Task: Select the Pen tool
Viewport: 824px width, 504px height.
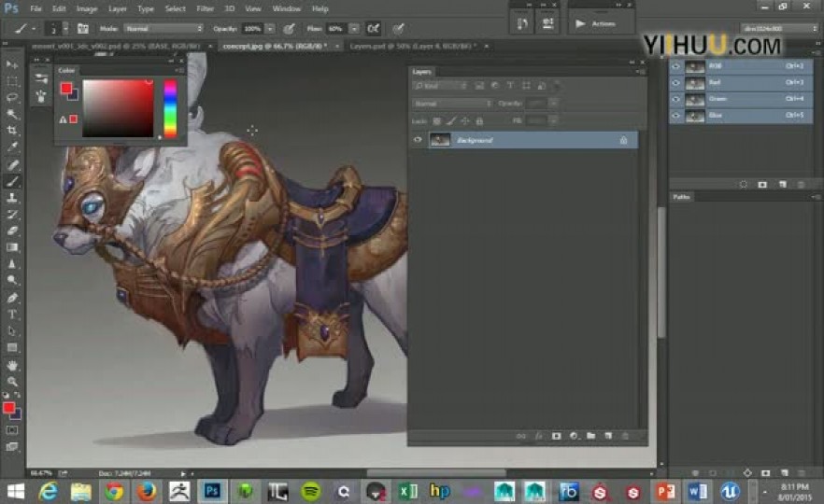Action: pyautogui.click(x=11, y=298)
